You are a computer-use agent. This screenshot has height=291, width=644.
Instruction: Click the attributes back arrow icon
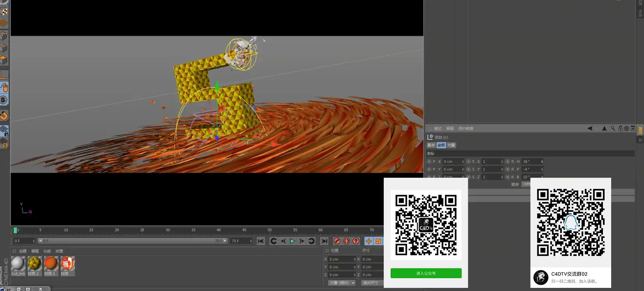(x=590, y=128)
